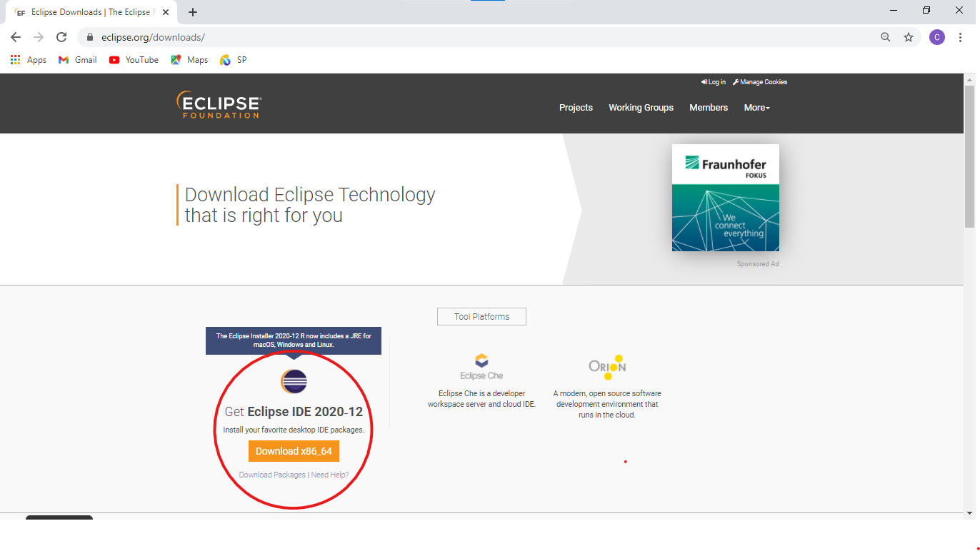Image resolution: width=980 pixels, height=551 pixels.
Task: Bookmark this page with the star icon
Action: click(909, 37)
